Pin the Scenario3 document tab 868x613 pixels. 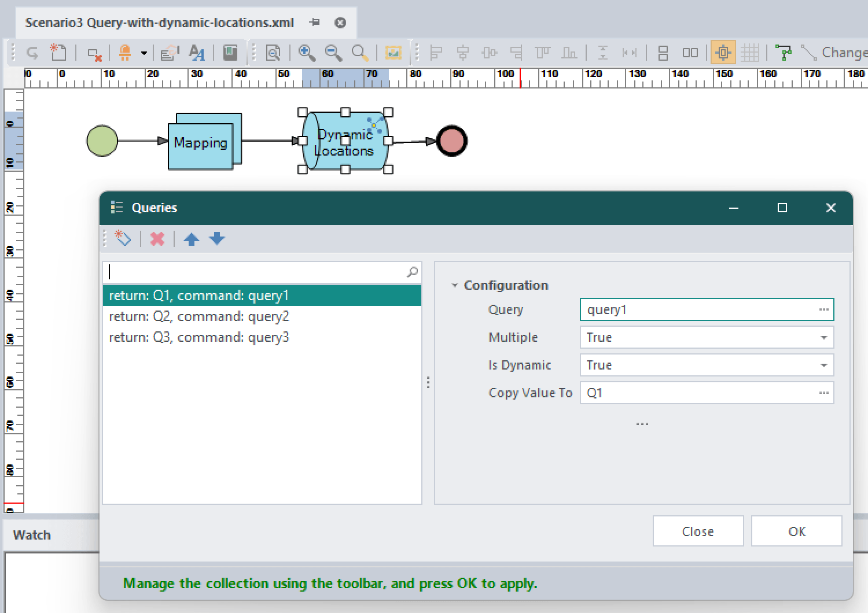(x=315, y=23)
